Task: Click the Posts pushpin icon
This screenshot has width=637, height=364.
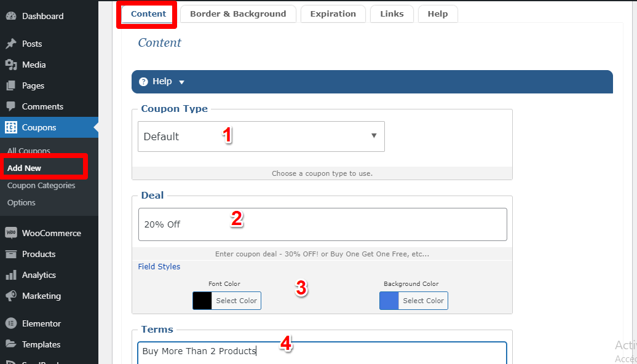Action: coord(11,44)
